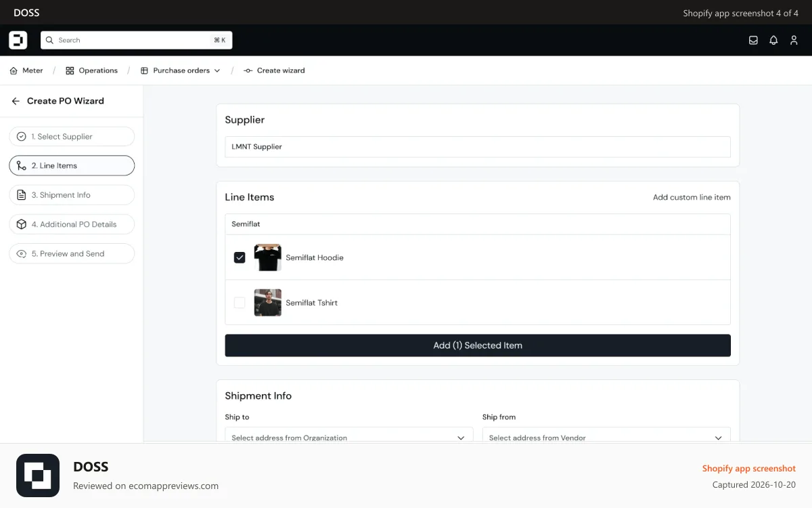Click the checkmark icon on Select Supplier step
Screen dimensions: 812x508
point(22,137)
